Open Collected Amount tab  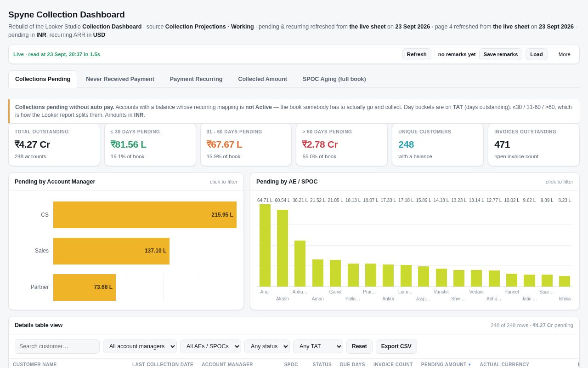[x=262, y=79]
